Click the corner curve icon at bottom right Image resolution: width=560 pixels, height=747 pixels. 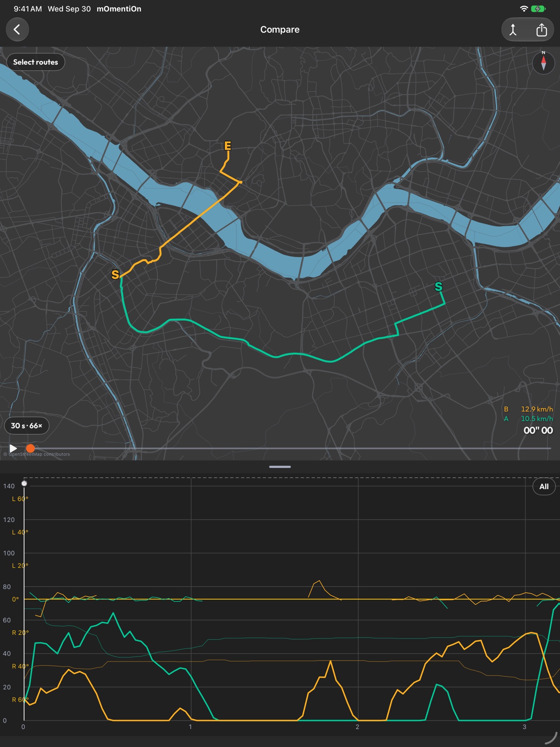pyautogui.click(x=551, y=738)
